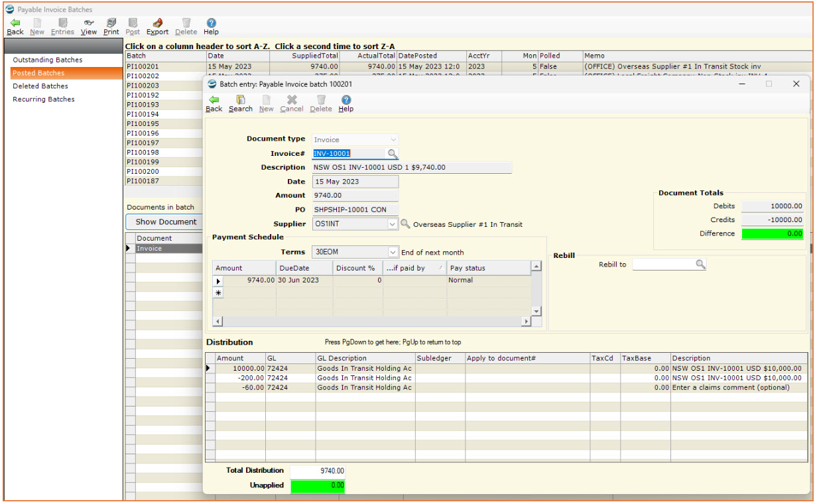The height and width of the screenshot is (504, 815).
Task: Click the Supplier lookup magnifier icon
Action: (405, 224)
